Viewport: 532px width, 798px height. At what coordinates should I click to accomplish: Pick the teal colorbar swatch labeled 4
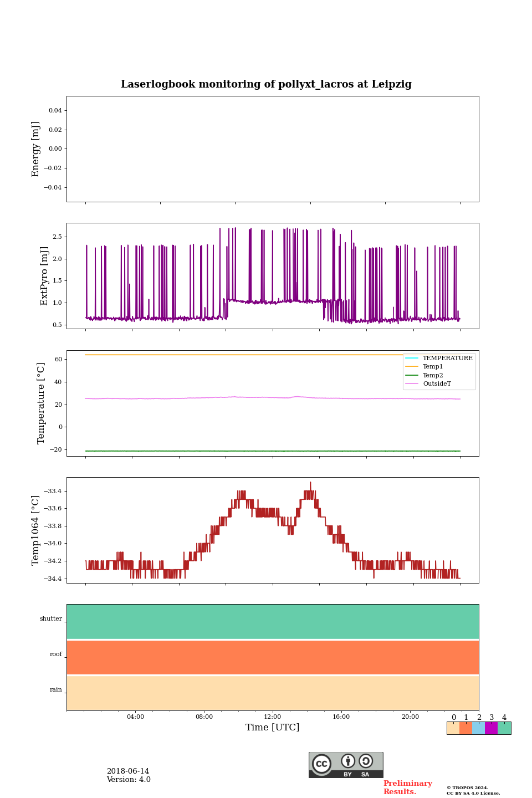(x=504, y=728)
